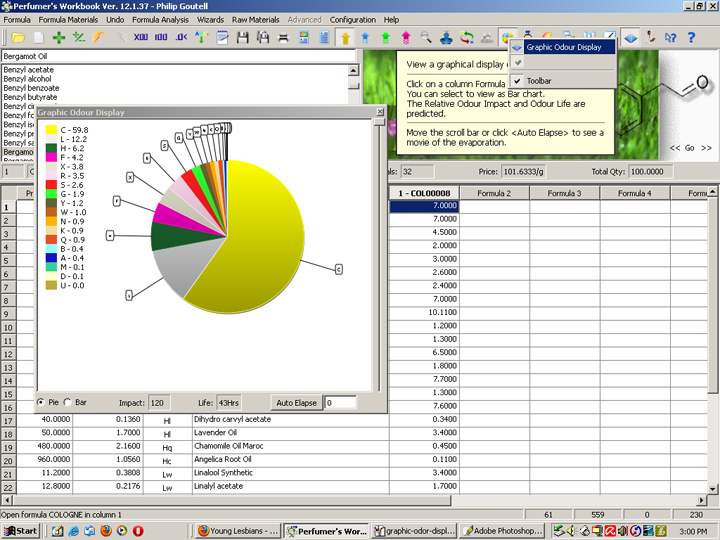Click the materials list scroll up arrow

point(353,70)
